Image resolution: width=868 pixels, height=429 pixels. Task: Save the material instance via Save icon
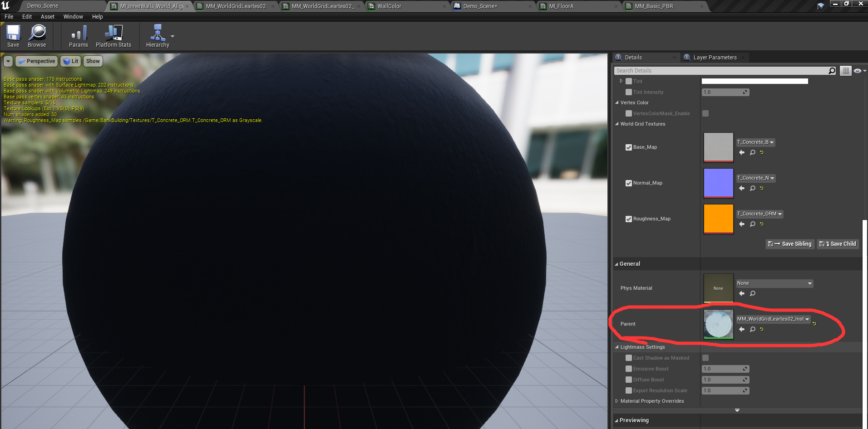(x=13, y=36)
